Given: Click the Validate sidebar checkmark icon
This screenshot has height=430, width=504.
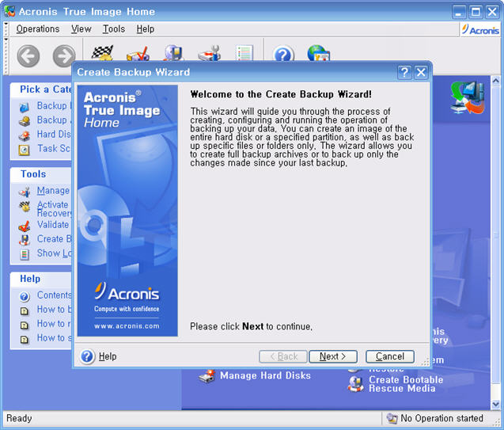Looking at the screenshot, I should (25, 226).
